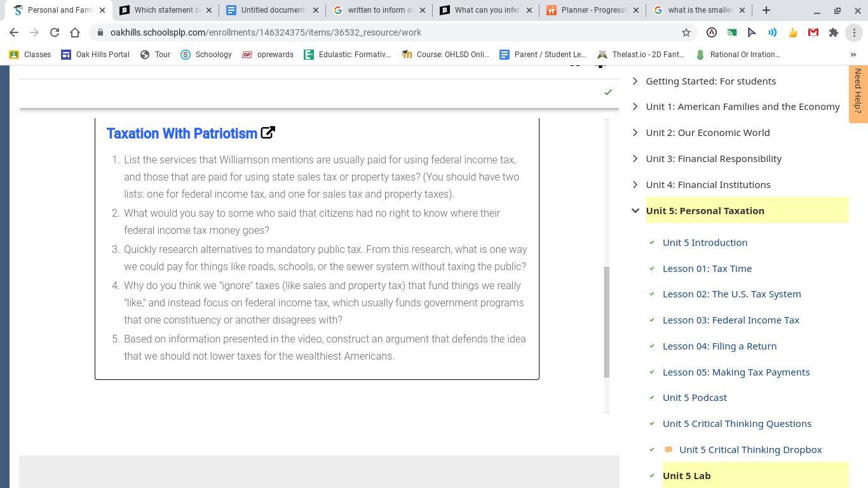
Task: Click the Gmail extension icon in toolbar
Action: (813, 32)
